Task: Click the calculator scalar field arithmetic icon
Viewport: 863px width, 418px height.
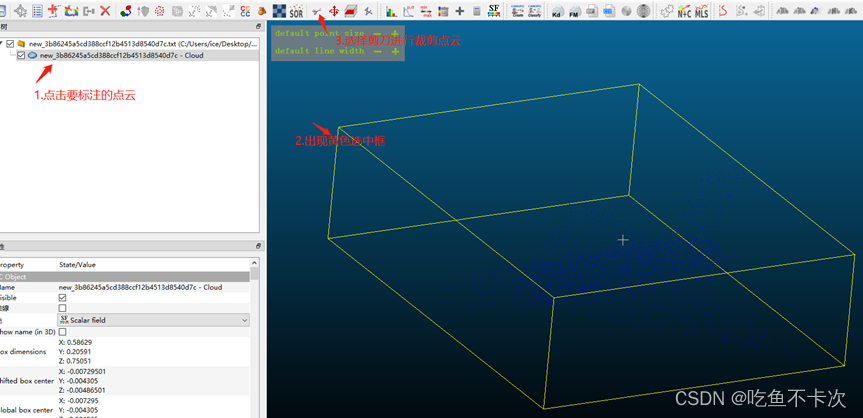Action: pyautogui.click(x=477, y=10)
